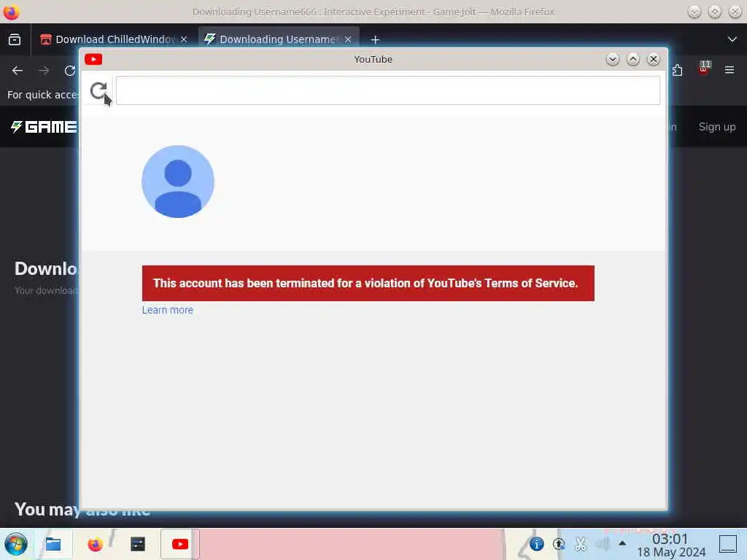Reload the Firefox page

[x=70, y=71]
